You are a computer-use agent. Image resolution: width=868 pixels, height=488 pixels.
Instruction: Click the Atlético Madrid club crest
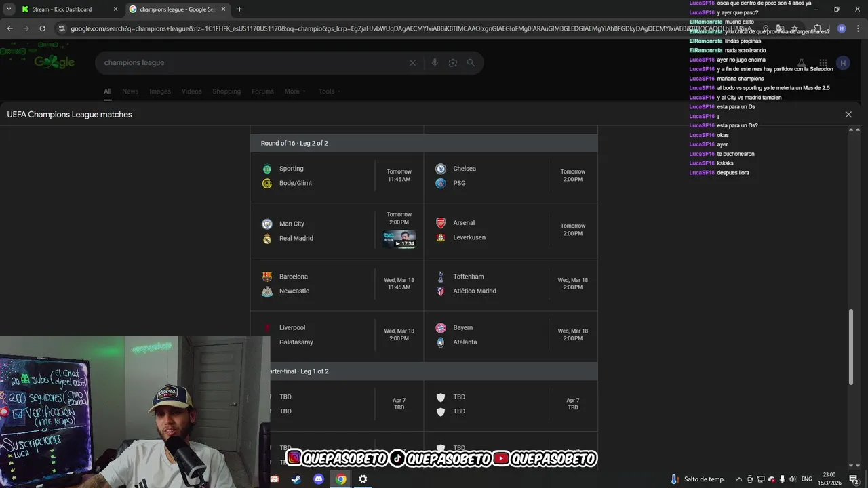tap(441, 291)
